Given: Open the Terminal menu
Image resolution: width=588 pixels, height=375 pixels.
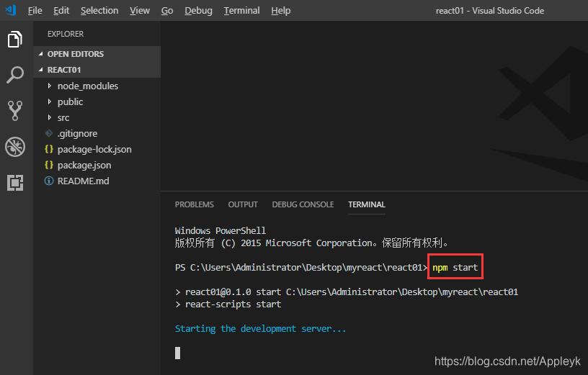Looking at the screenshot, I should pos(242,11).
